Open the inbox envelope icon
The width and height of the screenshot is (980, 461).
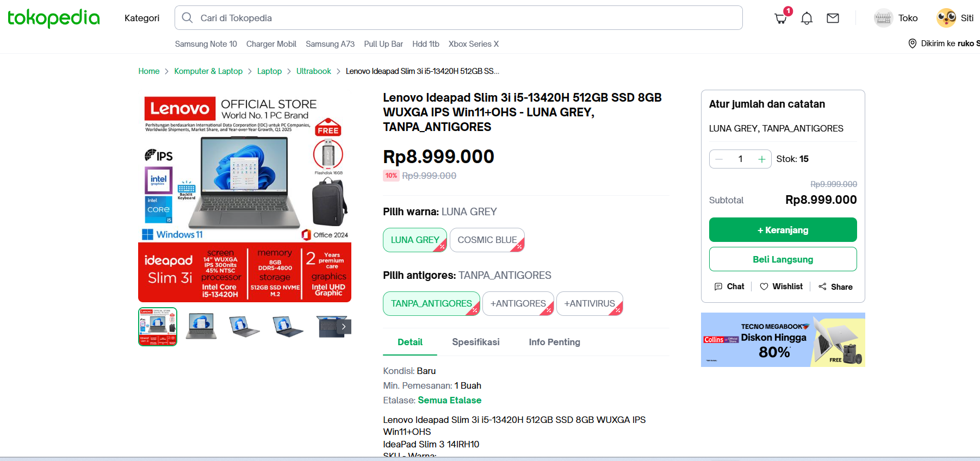pyautogui.click(x=833, y=18)
